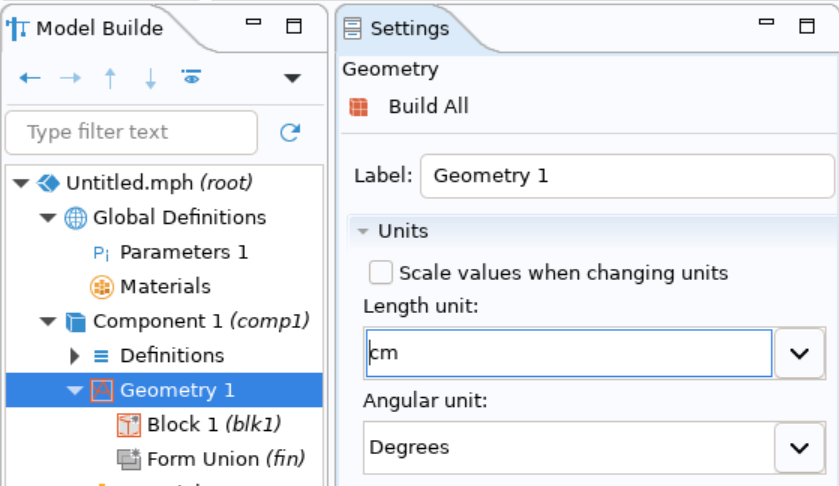
Task: Open the show/eye options icon
Action: pyautogui.click(x=191, y=77)
